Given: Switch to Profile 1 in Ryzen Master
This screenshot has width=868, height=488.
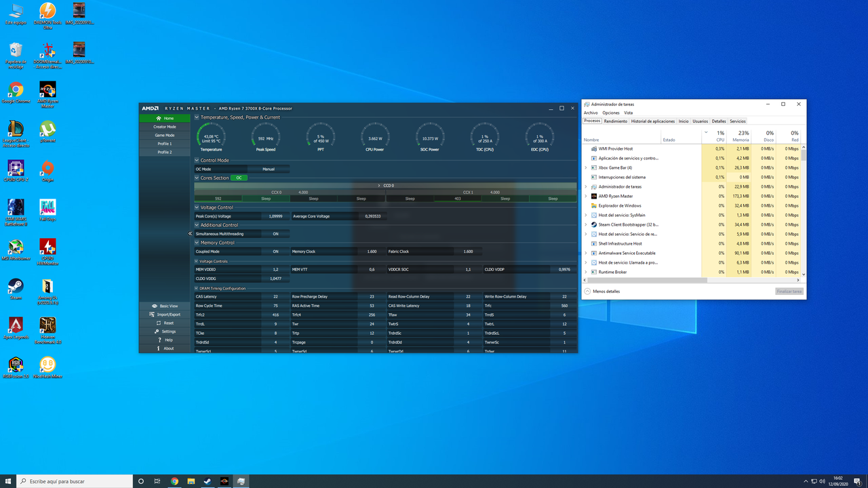Looking at the screenshot, I should pos(165,144).
